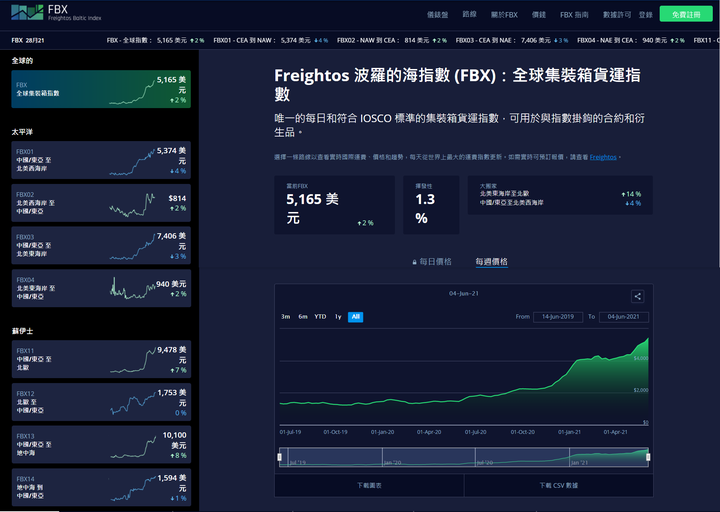This screenshot has height=512, width=720.
Task: Click the From date field 14-Jun-2019
Action: tap(558, 317)
